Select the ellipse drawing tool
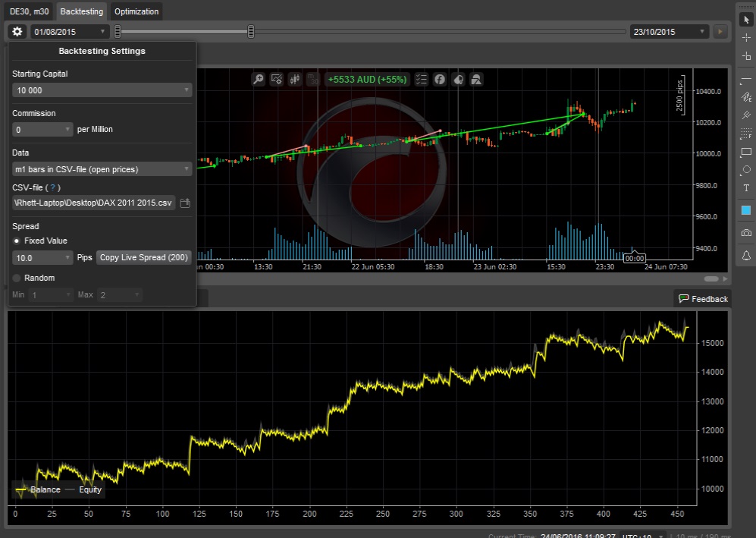This screenshot has width=756, height=538. pos(746,170)
